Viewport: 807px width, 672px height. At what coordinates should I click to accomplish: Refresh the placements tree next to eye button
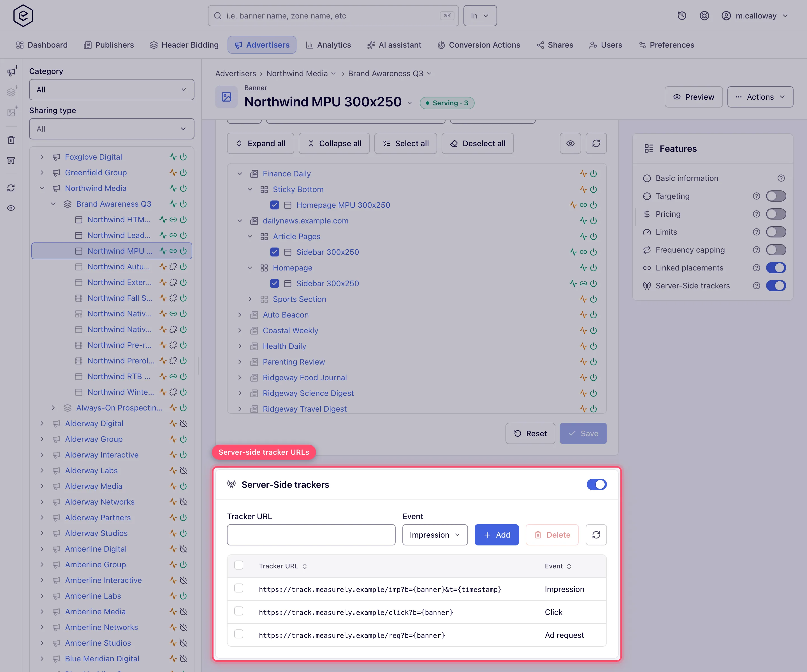pyautogui.click(x=596, y=143)
